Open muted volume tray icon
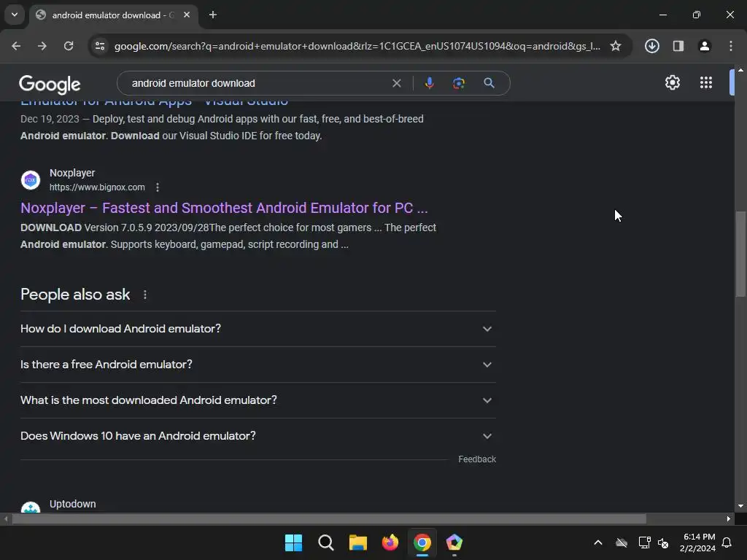The image size is (747, 560). pyautogui.click(x=662, y=542)
